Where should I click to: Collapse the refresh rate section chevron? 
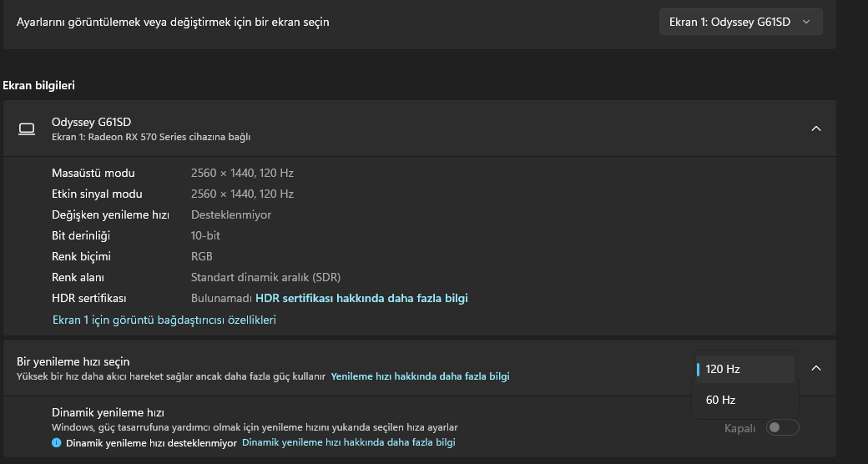click(x=816, y=368)
